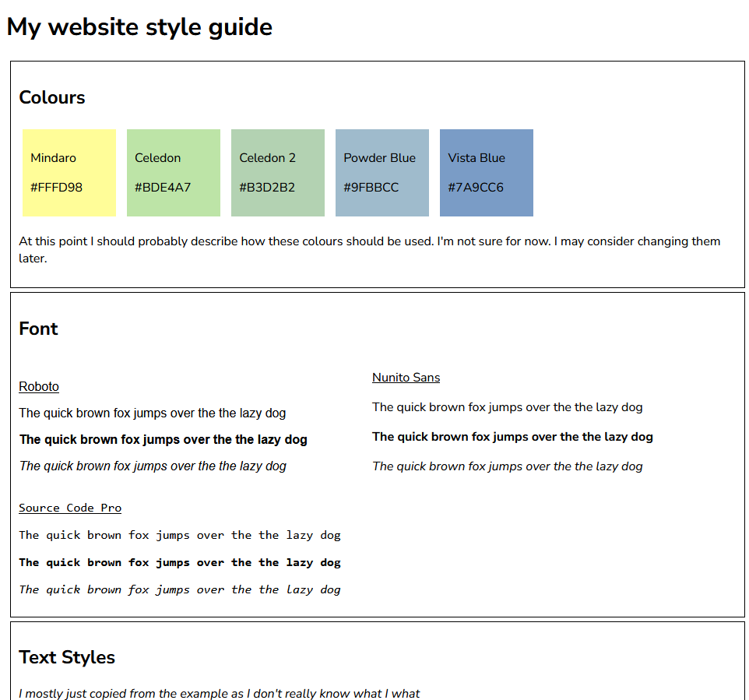Select the bold Roboto sample sentence
This screenshot has width=749, height=700.
(x=163, y=439)
